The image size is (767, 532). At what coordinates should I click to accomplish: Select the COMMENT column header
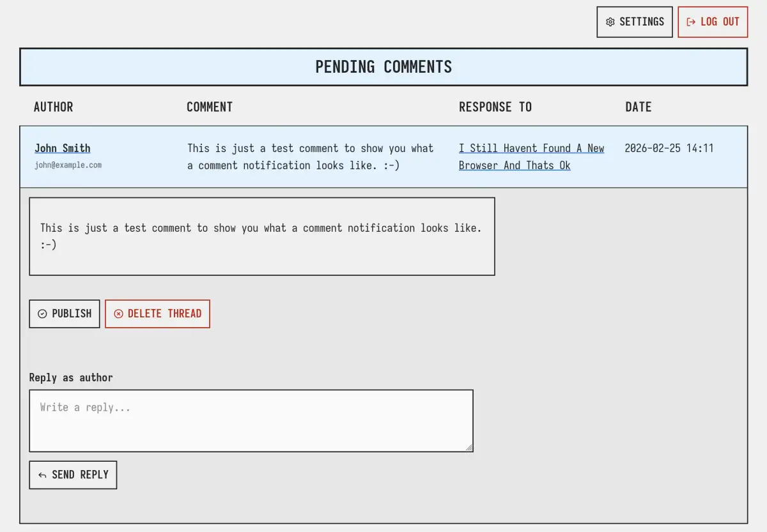[210, 107]
